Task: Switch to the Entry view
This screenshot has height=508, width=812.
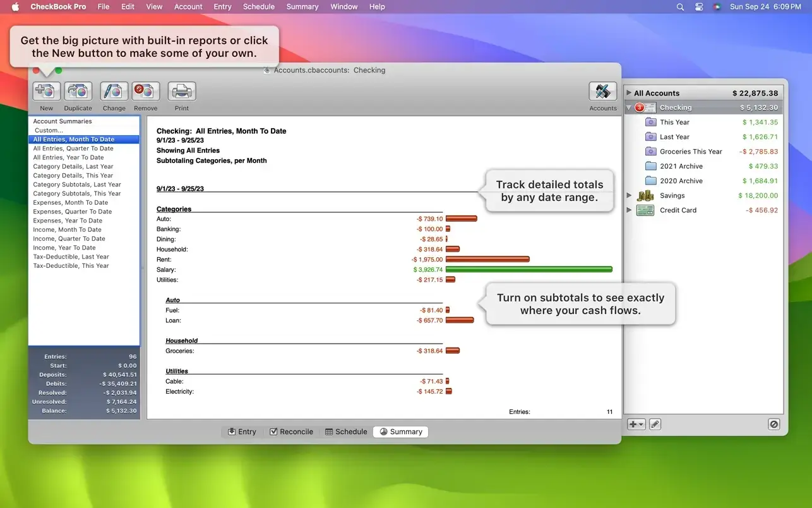Action: (242, 432)
